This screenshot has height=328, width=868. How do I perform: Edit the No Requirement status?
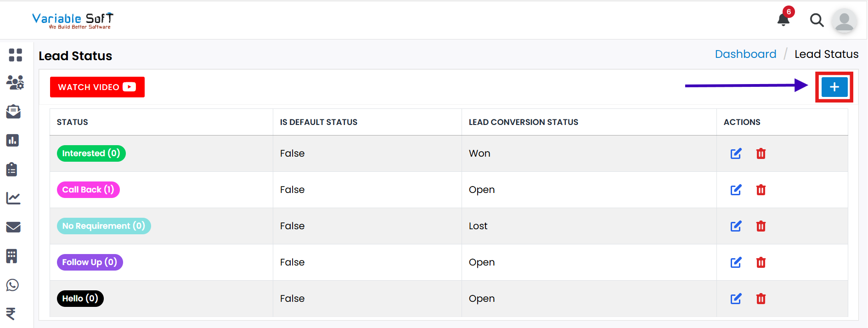(736, 226)
